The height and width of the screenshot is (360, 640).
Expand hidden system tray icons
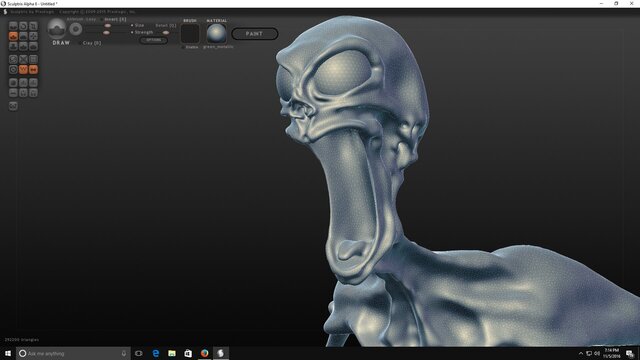tap(581, 353)
